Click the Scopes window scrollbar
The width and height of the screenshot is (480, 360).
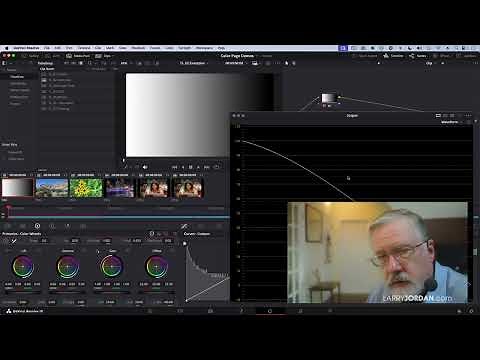pyautogui.click(x=475, y=252)
